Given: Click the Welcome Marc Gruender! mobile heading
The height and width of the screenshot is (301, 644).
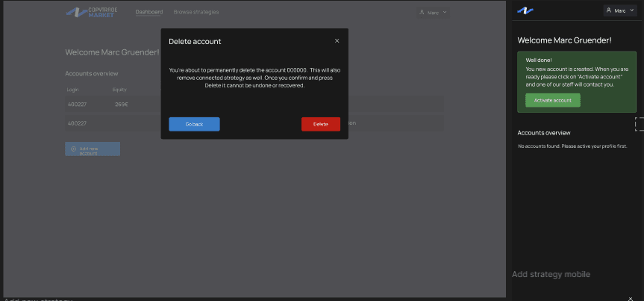Looking at the screenshot, I should [x=565, y=40].
